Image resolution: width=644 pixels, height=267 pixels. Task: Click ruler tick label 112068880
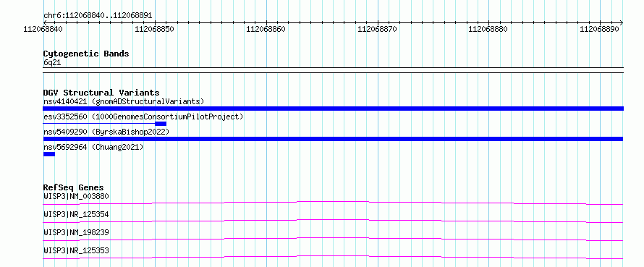click(488, 30)
